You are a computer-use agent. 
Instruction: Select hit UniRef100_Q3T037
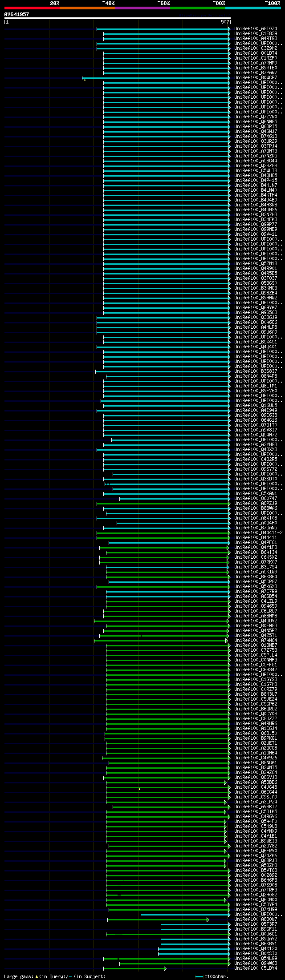[x=256, y=278]
